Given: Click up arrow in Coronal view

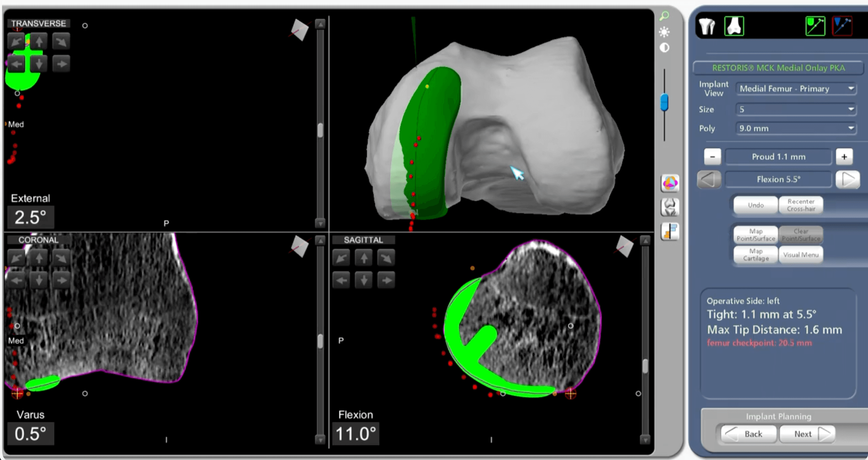Looking at the screenshot, I should (39, 258).
